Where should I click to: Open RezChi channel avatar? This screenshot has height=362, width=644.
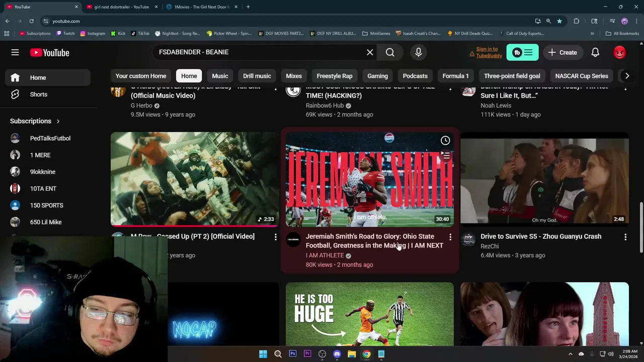click(468, 240)
